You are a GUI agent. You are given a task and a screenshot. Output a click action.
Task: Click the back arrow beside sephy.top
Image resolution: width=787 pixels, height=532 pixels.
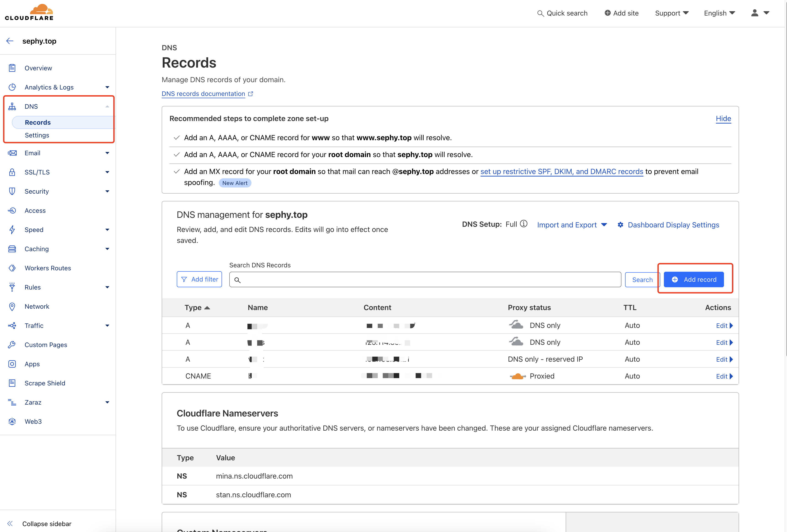(x=10, y=41)
